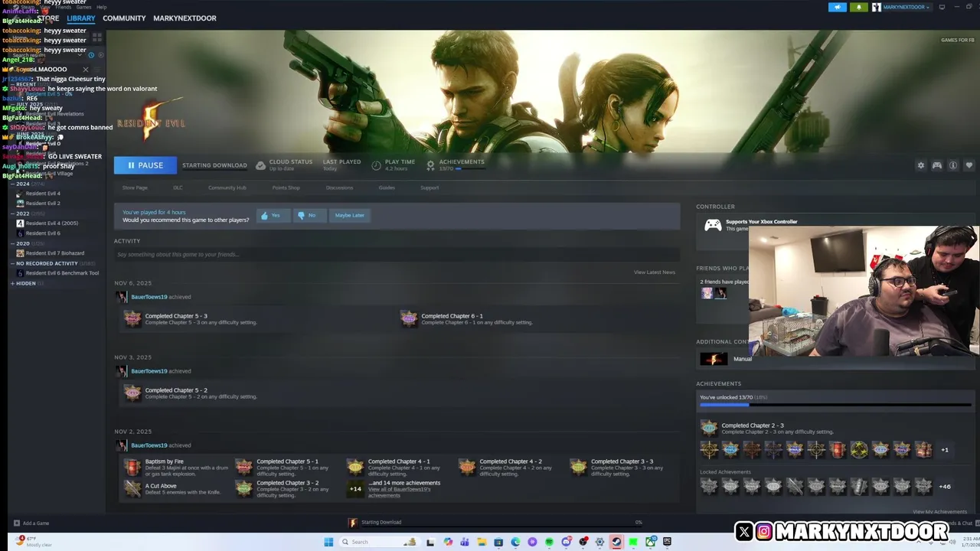Show game info via the info icon
This screenshot has width=980, height=551.
tap(953, 165)
